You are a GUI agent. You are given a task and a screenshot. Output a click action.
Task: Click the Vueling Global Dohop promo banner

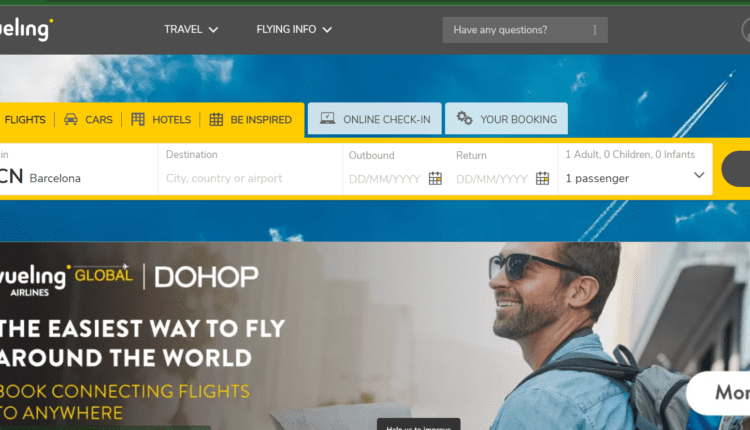click(375, 336)
